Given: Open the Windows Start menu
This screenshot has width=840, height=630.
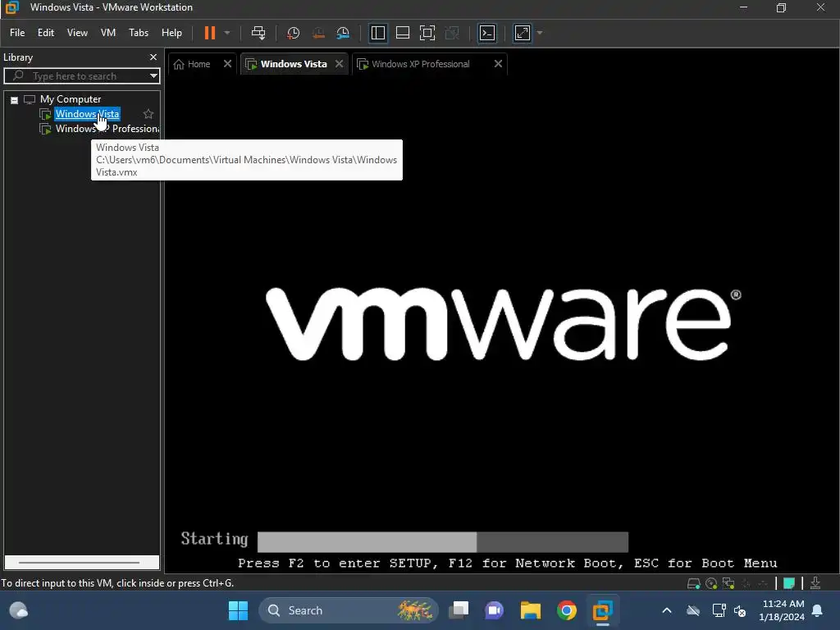Looking at the screenshot, I should pyautogui.click(x=238, y=610).
